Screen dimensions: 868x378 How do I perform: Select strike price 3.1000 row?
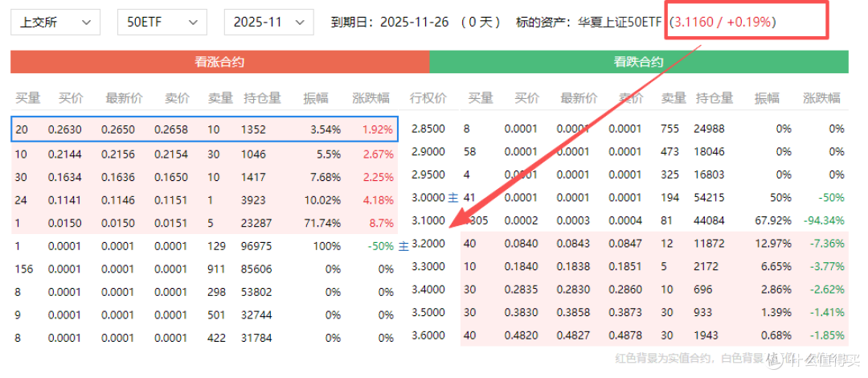tap(428, 220)
